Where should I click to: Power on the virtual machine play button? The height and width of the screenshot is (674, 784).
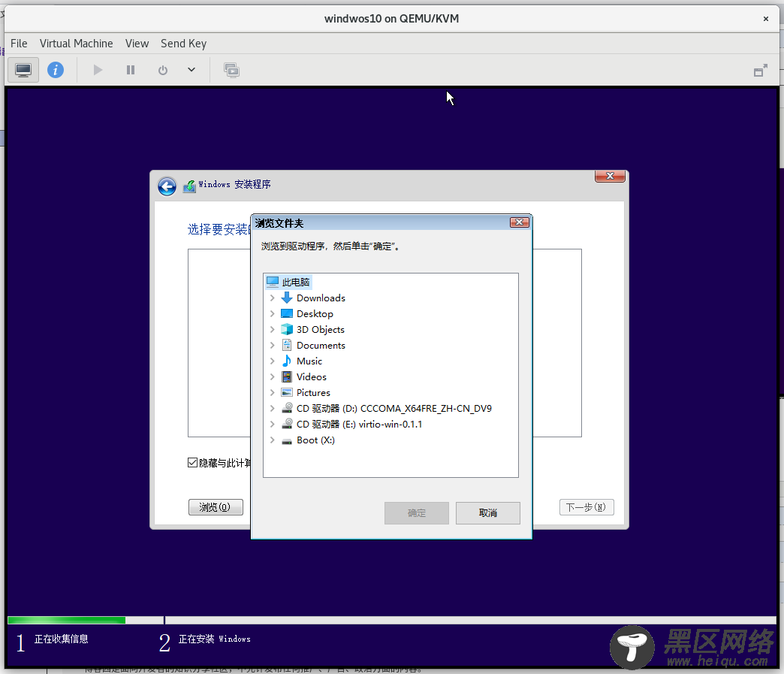pyautogui.click(x=98, y=70)
